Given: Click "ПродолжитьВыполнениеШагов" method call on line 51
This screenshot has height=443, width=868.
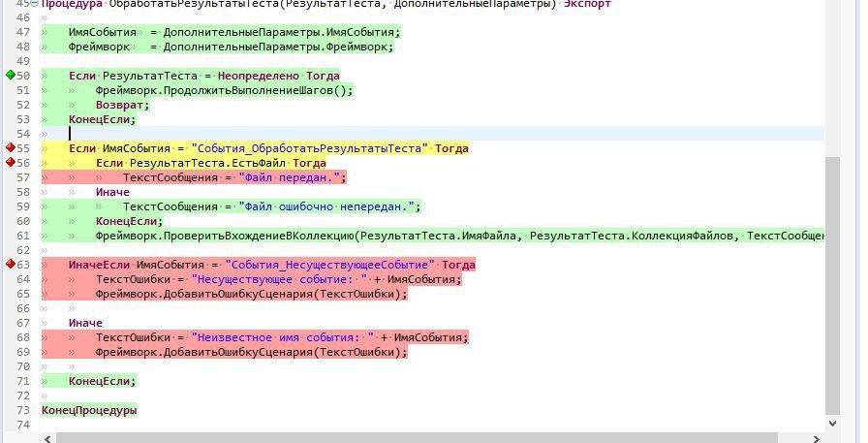Looking at the screenshot, I should point(249,90).
